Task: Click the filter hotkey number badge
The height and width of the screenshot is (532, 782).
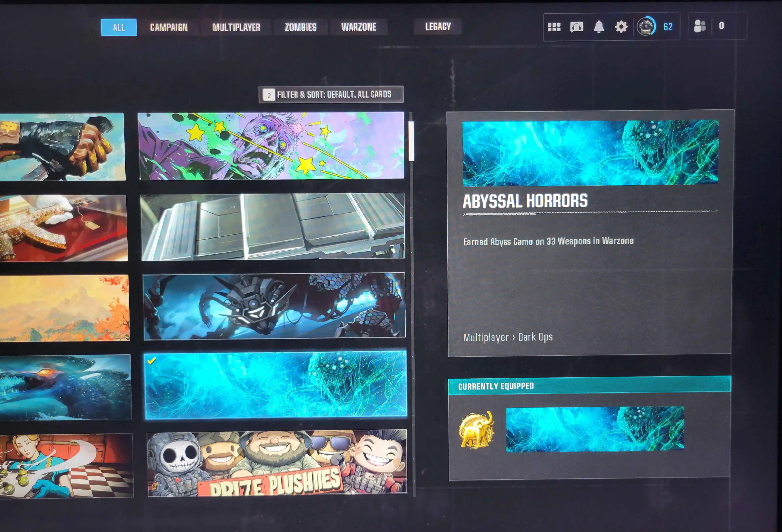Action: [x=269, y=95]
